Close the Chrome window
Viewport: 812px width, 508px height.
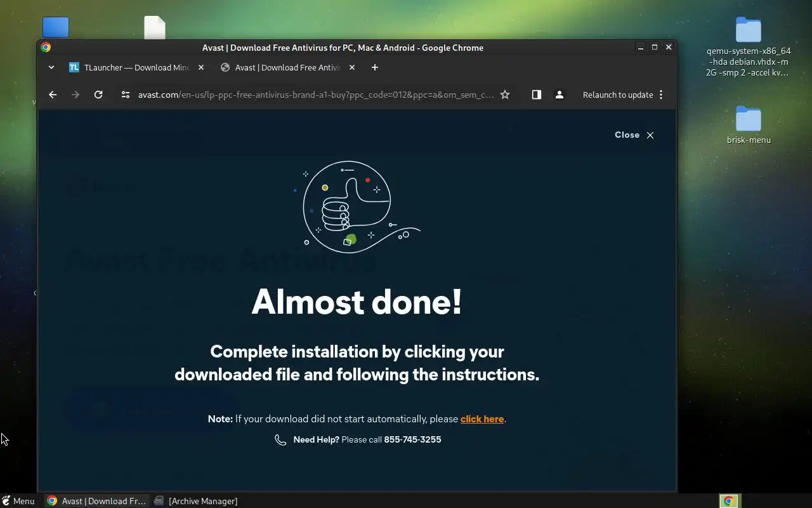[669, 47]
